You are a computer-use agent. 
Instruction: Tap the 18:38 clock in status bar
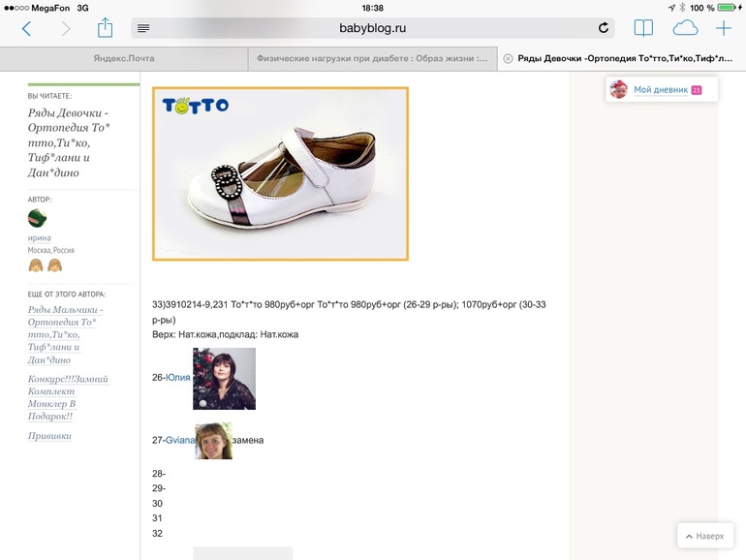(x=373, y=8)
